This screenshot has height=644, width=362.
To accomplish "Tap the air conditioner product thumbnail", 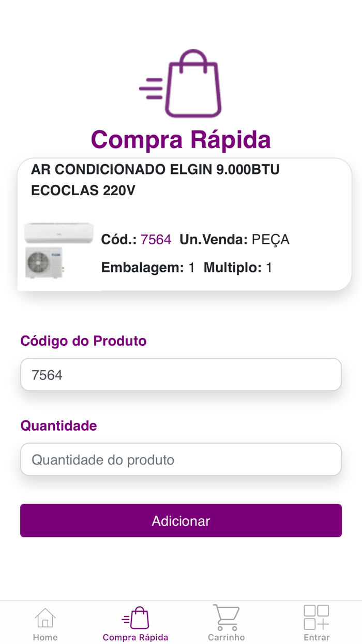I will (58, 251).
